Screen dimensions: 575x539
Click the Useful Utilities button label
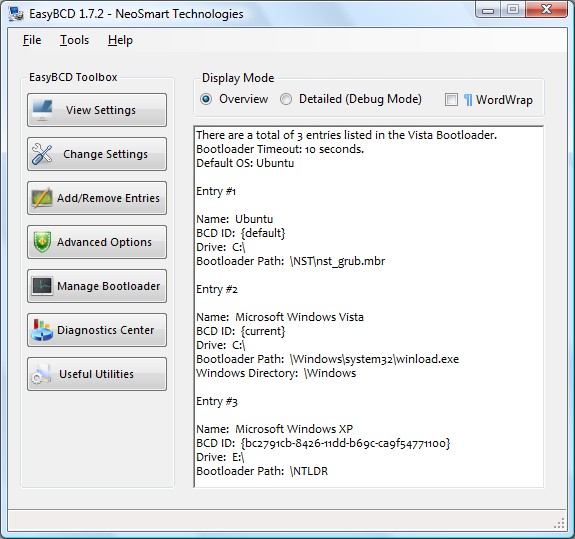[x=96, y=374]
